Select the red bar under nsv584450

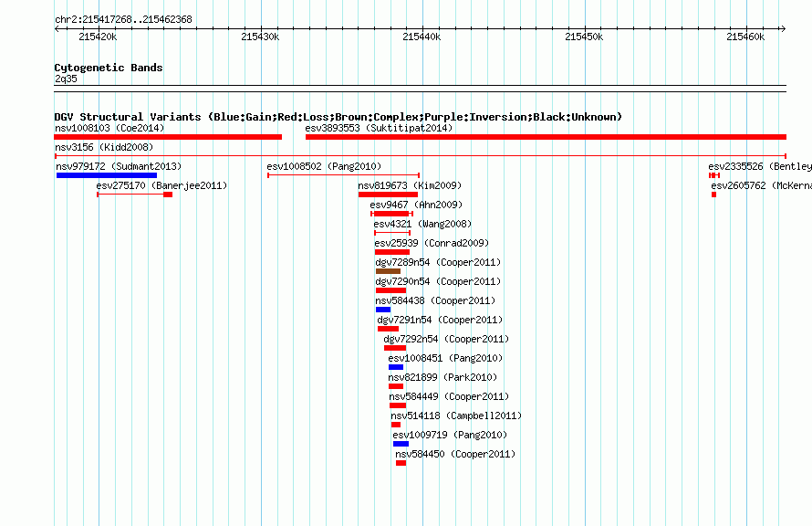click(401, 463)
